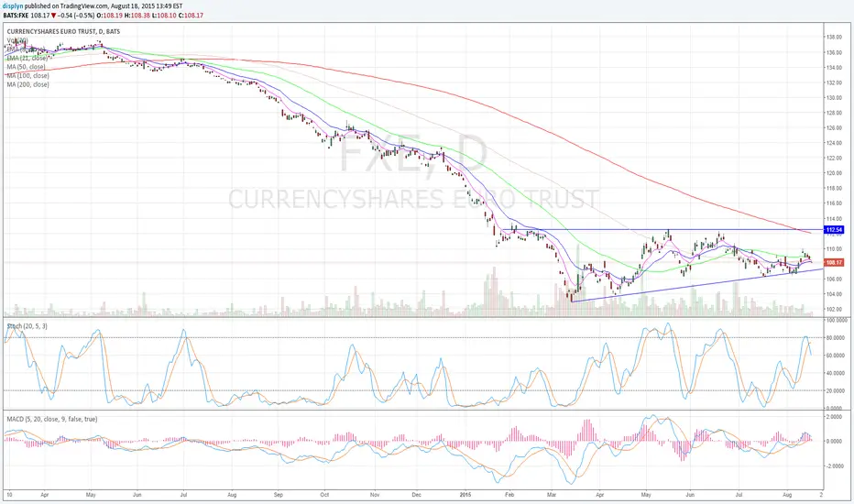Open the displyn author link
Viewport: 854px width, 504px height.
(x=13, y=6)
